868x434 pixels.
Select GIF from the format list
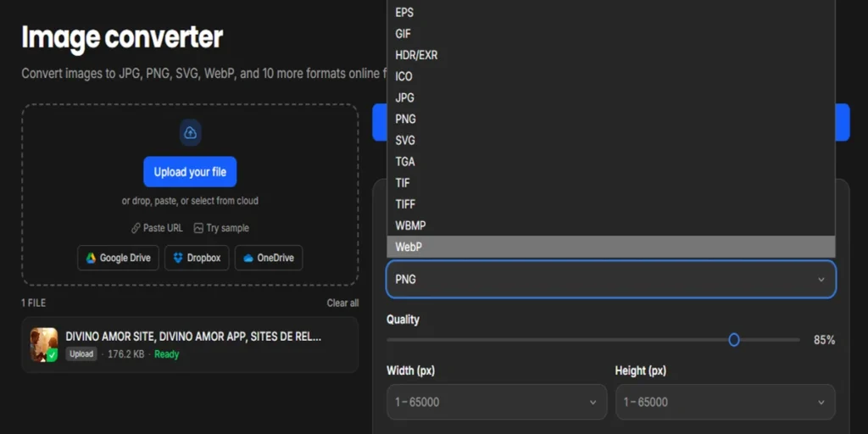pos(610,34)
